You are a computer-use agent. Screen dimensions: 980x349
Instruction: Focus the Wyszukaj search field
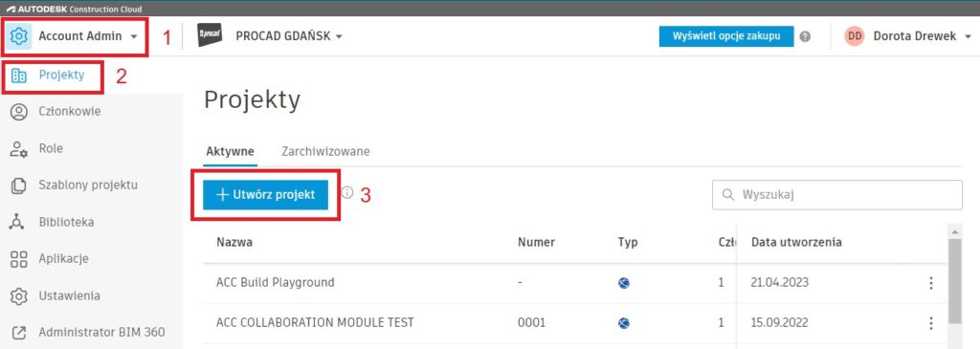836,195
